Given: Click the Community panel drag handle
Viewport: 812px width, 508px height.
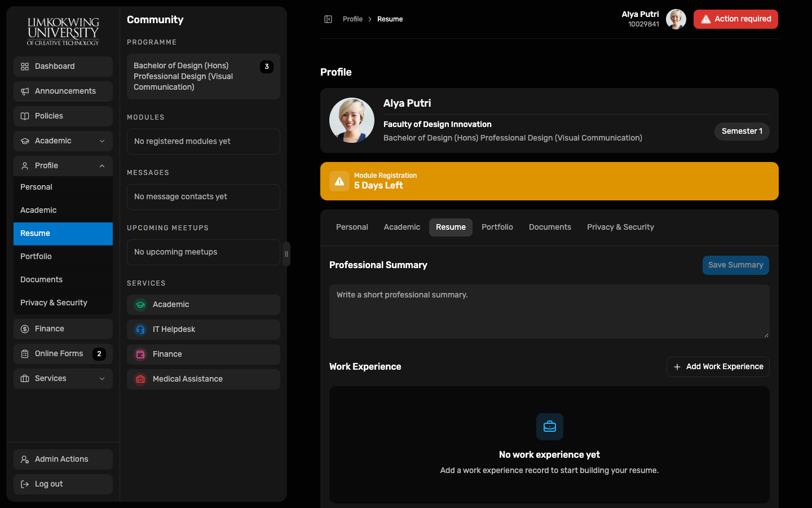Looking at the screenshot, I should pos(286,254).
